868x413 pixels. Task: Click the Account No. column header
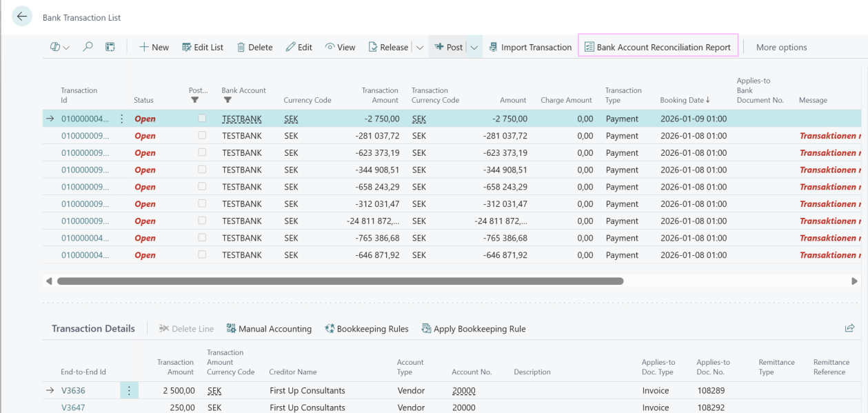(472, 372)
